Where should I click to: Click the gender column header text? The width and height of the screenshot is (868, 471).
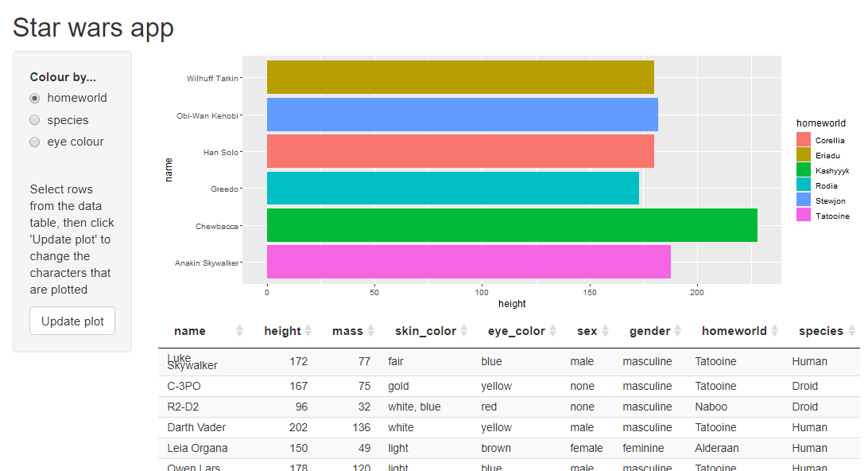(650, 331)
